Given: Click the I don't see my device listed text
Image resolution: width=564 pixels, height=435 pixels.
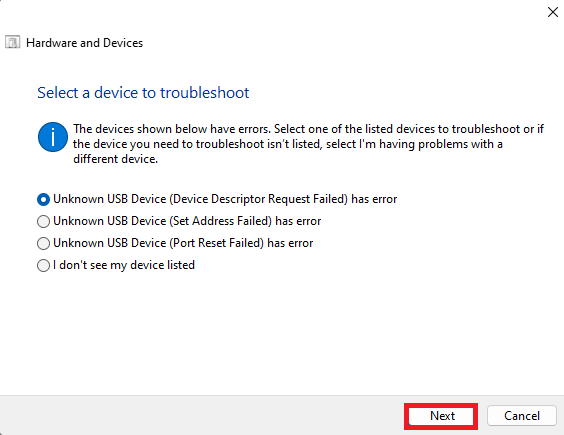Looking at the screenshot, I should point(124,265).
